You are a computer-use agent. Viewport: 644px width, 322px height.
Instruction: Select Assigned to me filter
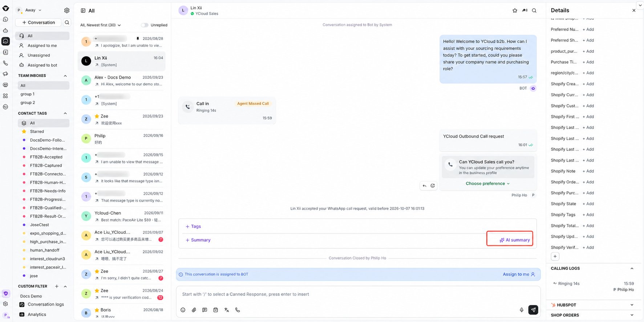pyautogui.click(x=42, y=46)
